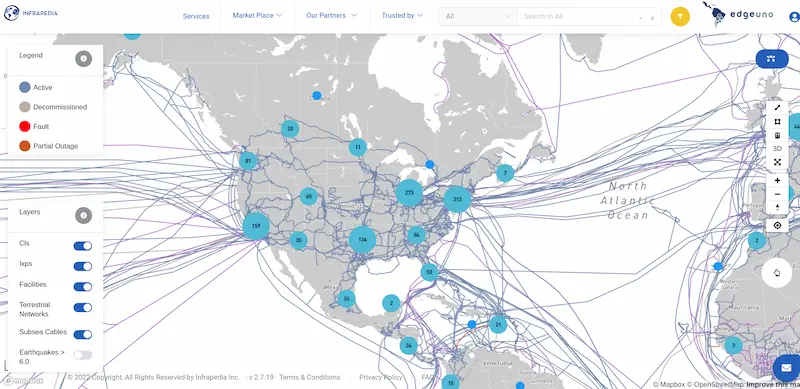
Task: Toggle the Cls layer off
Action: click(x=83, y=246)
